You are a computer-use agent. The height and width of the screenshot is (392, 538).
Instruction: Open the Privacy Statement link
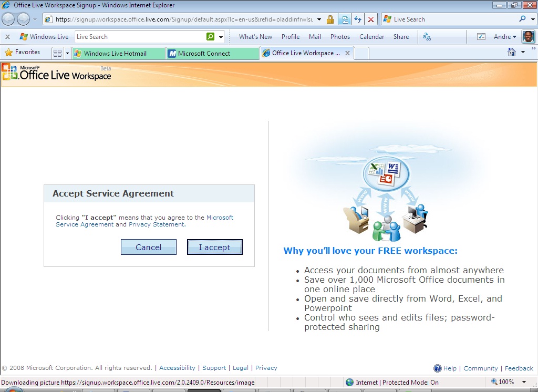tap(157, 224)
